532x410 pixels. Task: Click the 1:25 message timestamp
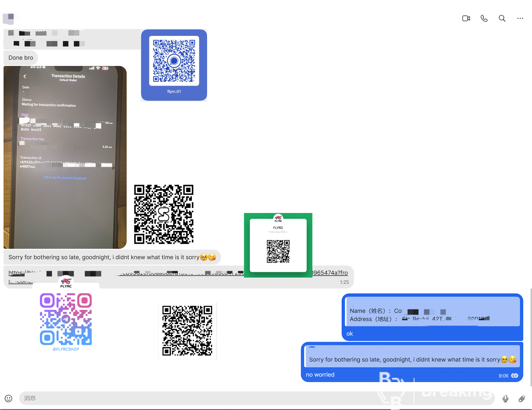pyautogui.click(x=344, y=282)
